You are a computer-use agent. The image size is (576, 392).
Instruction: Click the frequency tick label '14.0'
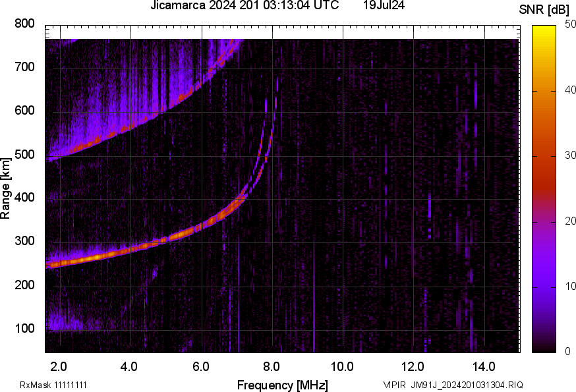click(484, 367)
